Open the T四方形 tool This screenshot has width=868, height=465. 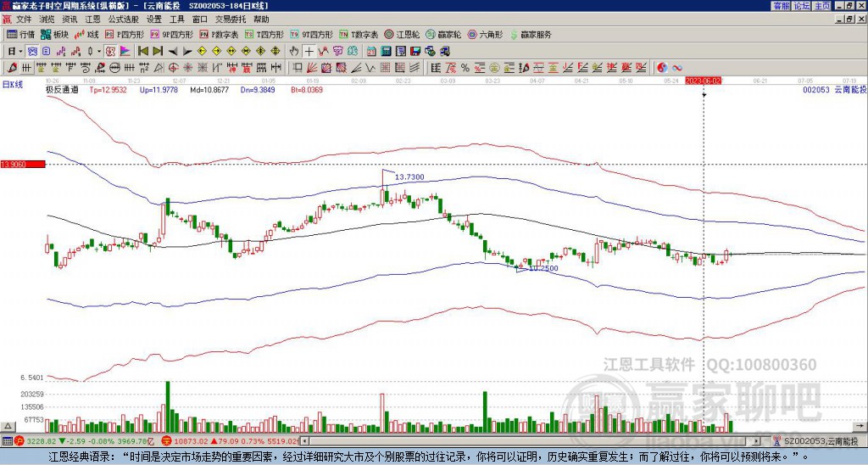click(264, 34)
